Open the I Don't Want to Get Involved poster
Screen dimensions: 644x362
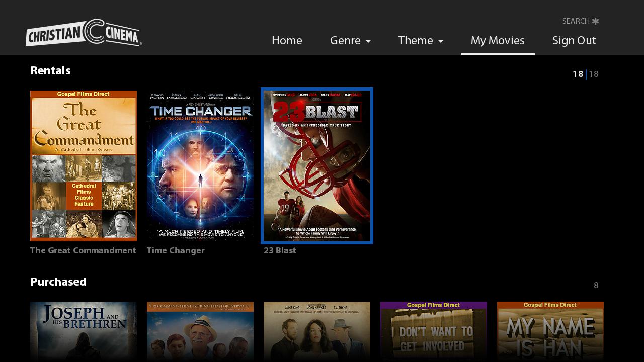(434, 332)
